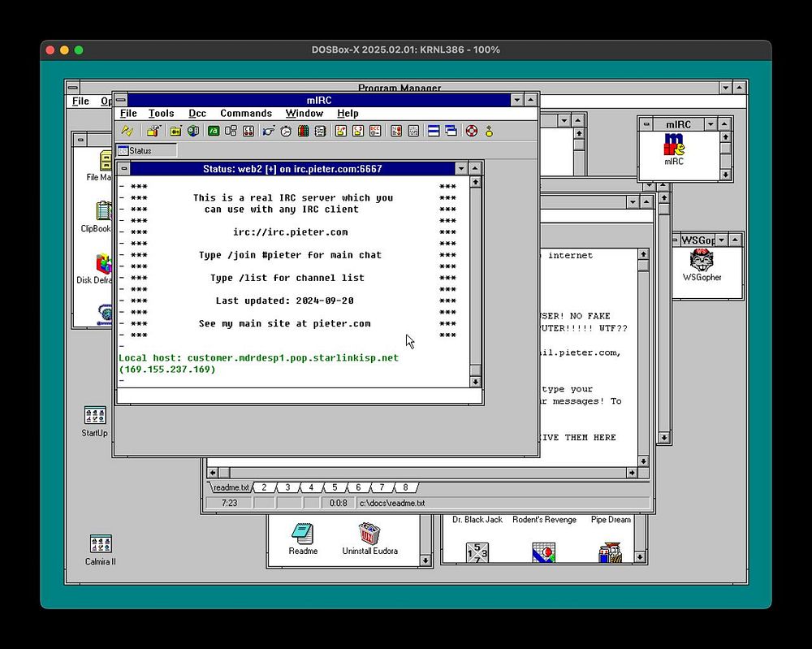The width and height of the screenshot is (812, 649).
Task: Open the channels folder toolbar icon
Action: (175, 131)
